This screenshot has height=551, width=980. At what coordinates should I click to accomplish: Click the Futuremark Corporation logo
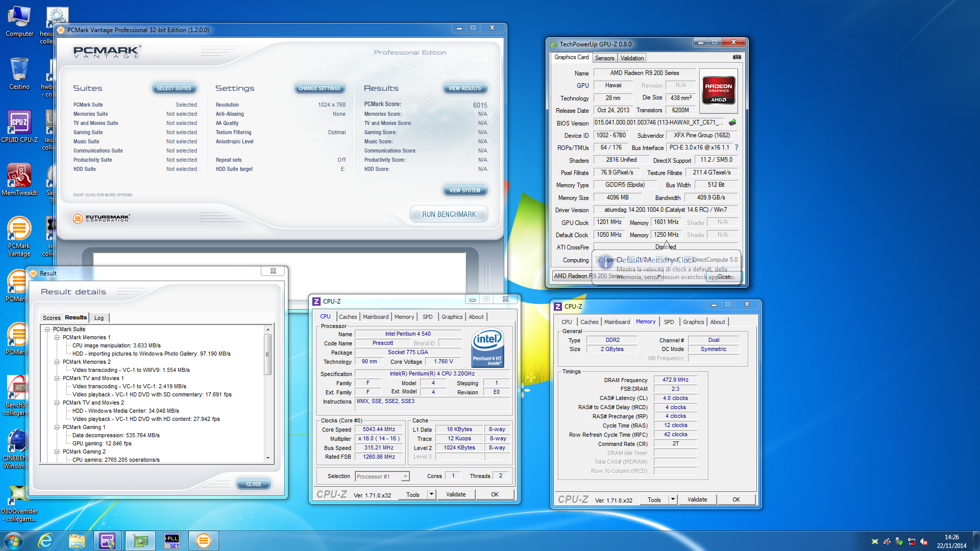[101, 218]
